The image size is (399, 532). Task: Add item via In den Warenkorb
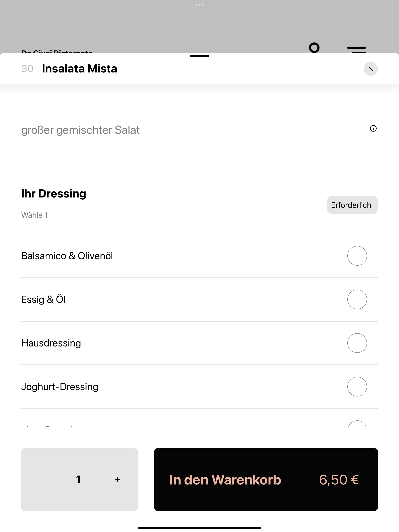266,479
